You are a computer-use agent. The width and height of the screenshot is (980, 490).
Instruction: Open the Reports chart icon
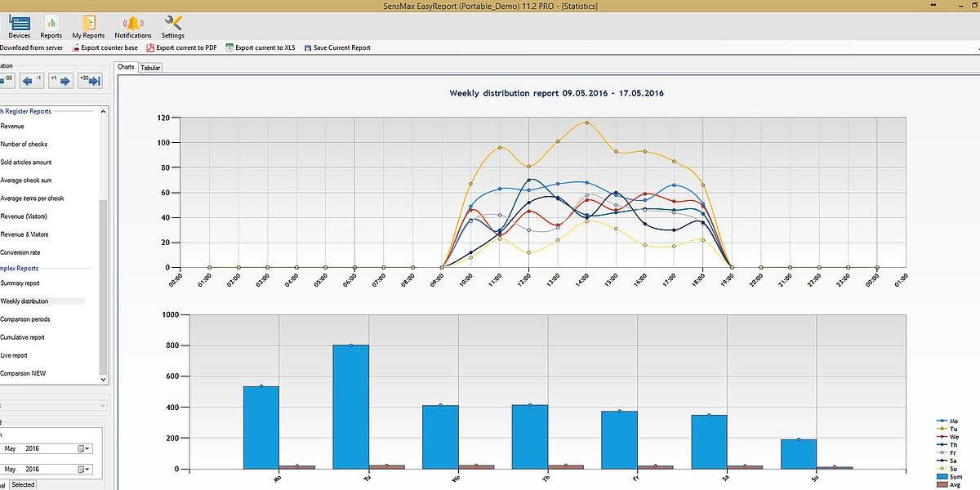(x=51, y=26)
